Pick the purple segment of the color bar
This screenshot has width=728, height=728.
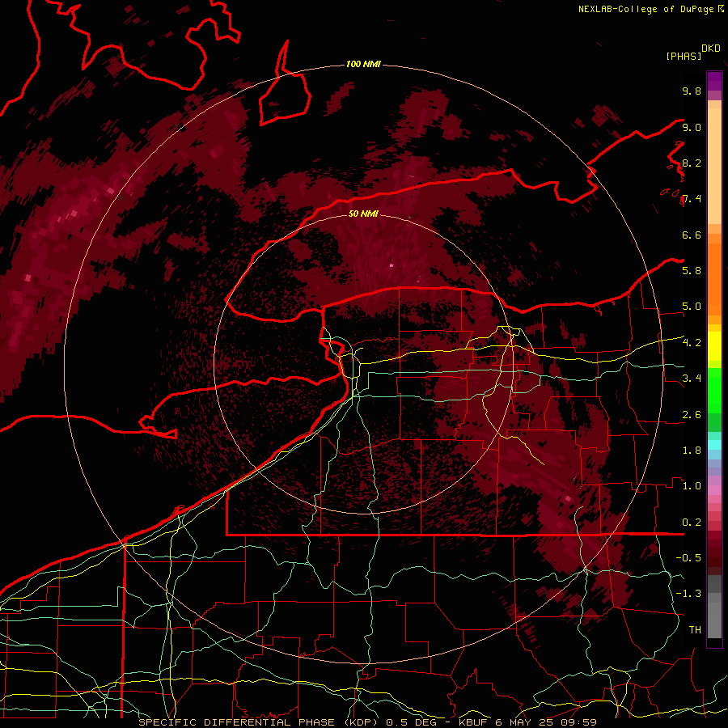(x=714, y=81)
